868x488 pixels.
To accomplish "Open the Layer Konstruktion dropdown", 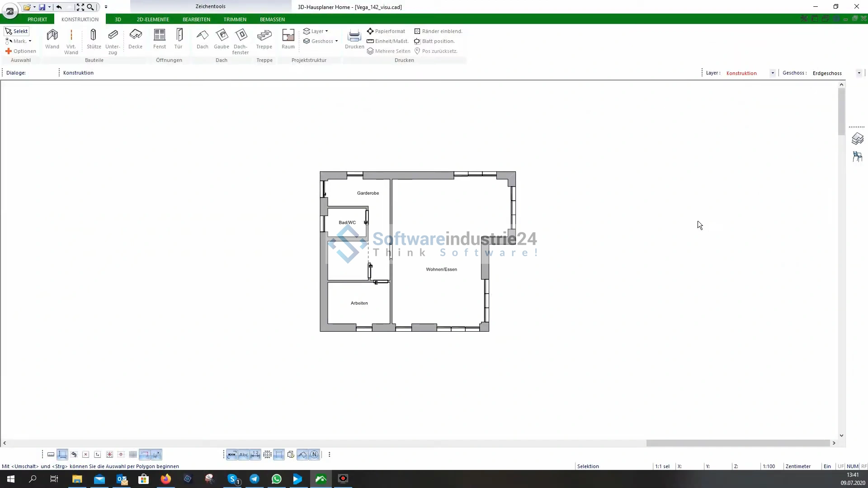I will [x=773, y=73].
